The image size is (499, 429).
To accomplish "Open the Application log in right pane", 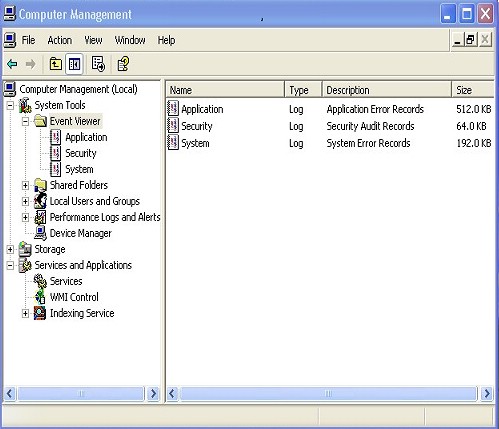I will (x=202, y=109).
